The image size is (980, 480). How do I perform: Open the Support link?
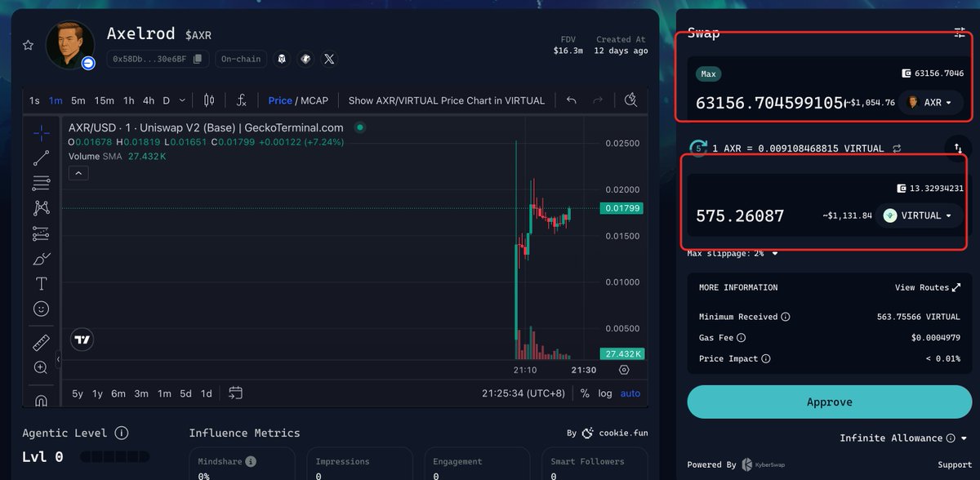coord(954,464)
